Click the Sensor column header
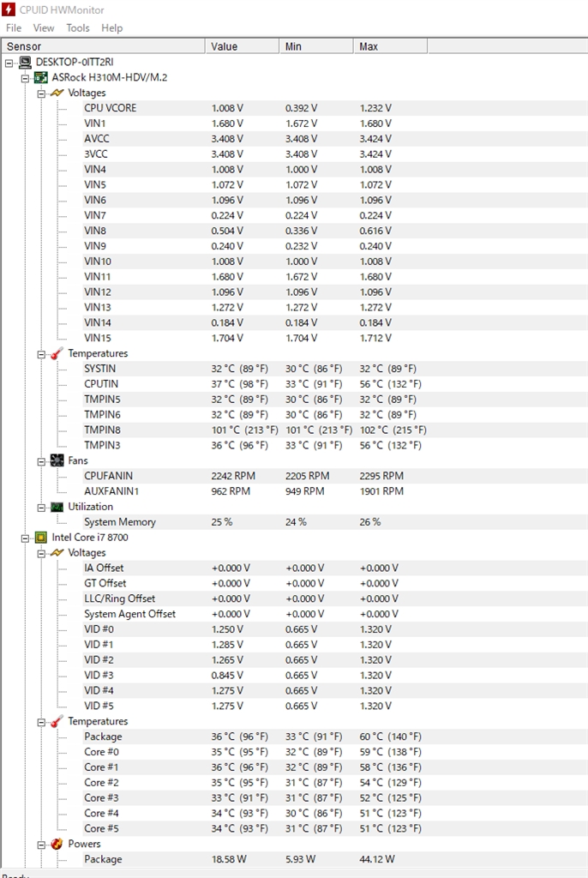This screenshot has height=878, width=588. point(103,46)
